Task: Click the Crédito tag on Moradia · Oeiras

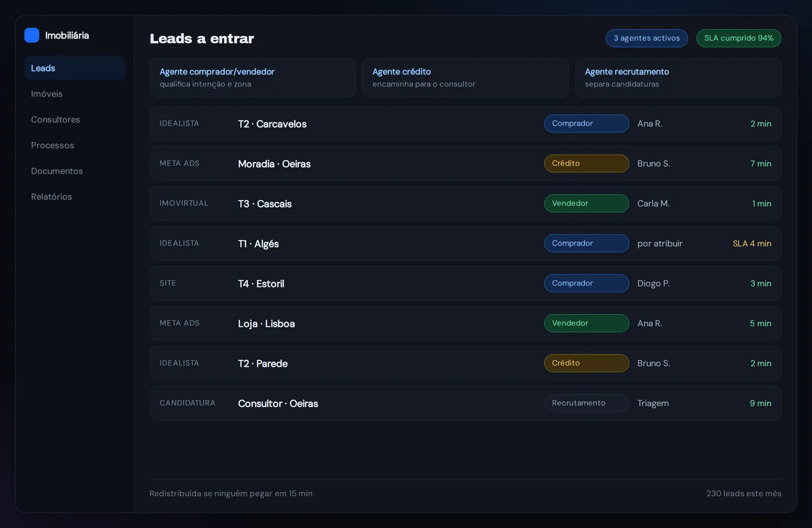Action: tap(586, 164)
